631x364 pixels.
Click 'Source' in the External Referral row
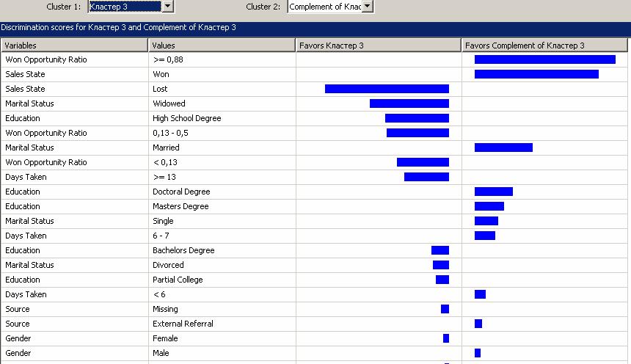point(18,324)
